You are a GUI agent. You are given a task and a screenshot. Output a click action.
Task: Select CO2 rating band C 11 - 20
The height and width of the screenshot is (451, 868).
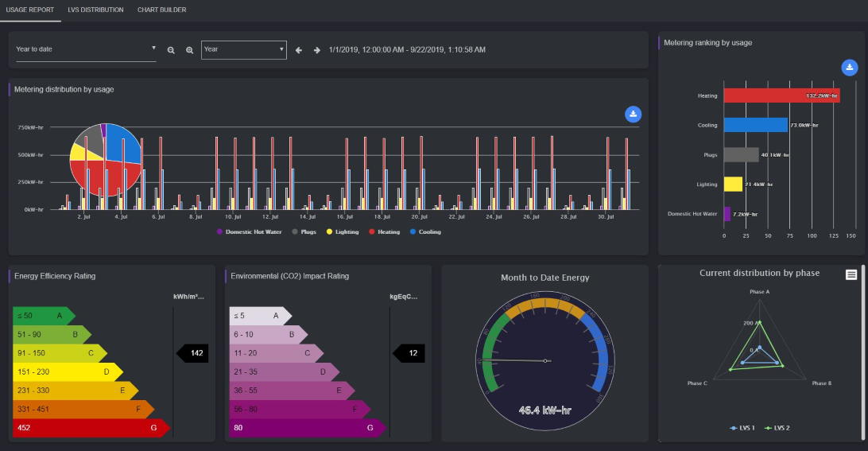click(x=277, y=353)
